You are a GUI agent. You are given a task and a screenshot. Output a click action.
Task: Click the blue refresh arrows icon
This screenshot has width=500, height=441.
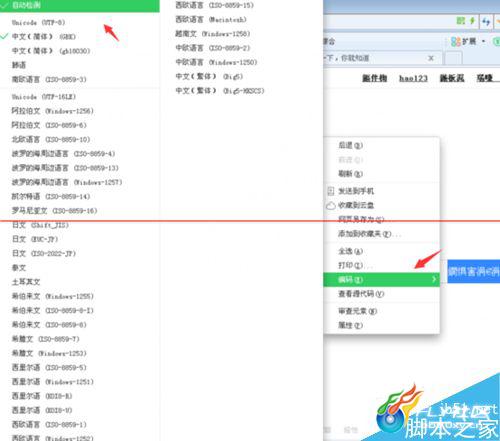pos(486,22)
